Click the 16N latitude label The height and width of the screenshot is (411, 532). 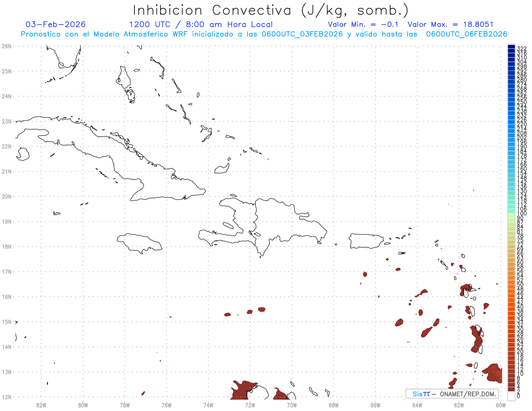click(6, 297)
